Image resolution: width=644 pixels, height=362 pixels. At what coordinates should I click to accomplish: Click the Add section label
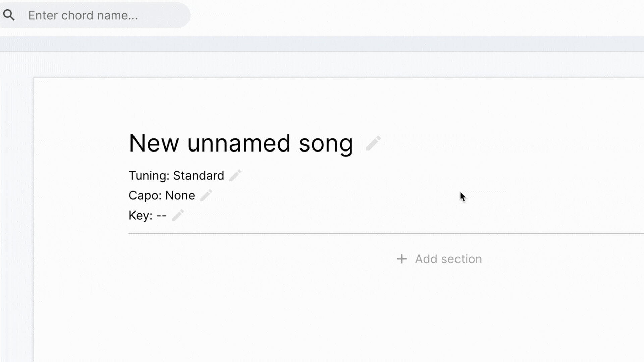click(448, 259)
